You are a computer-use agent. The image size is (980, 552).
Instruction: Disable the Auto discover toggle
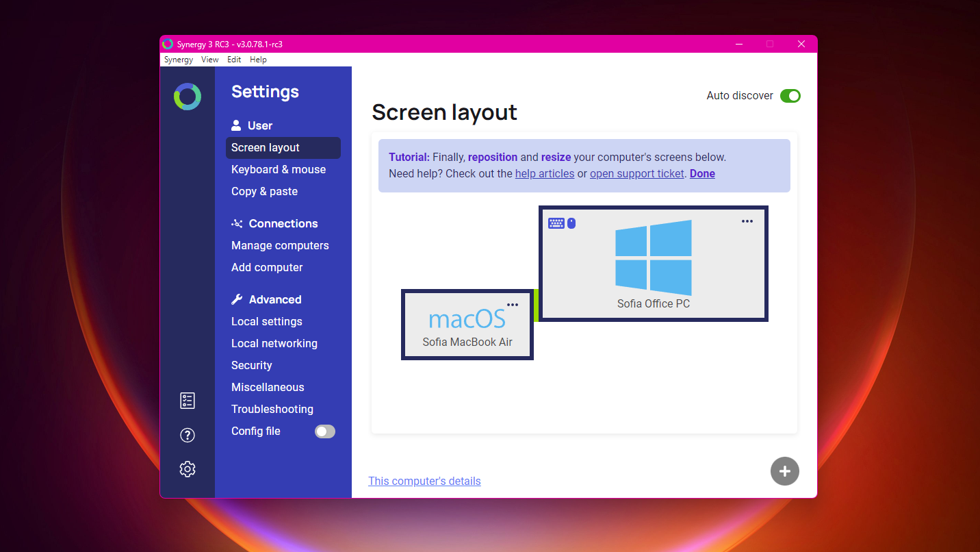tap(790, 96)
